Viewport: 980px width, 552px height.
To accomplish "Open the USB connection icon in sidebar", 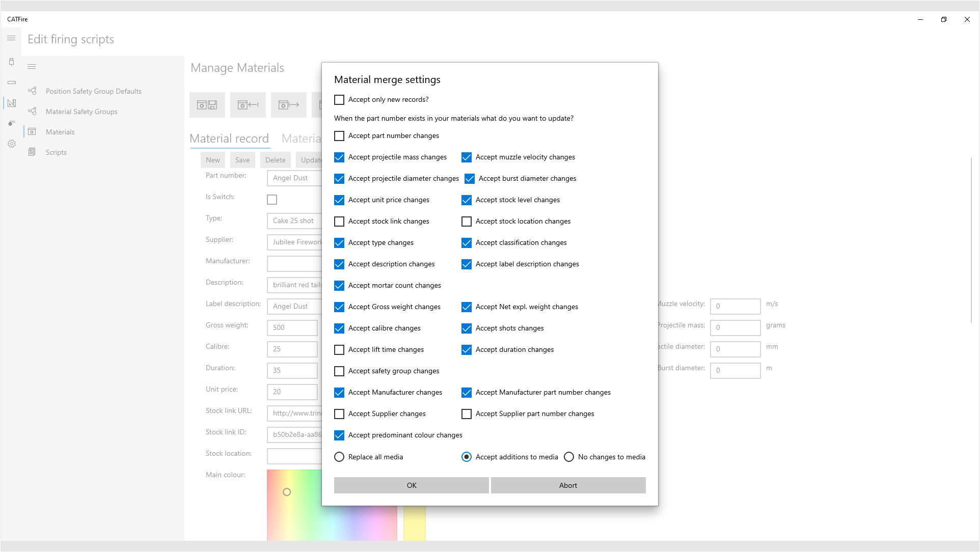I will (x=11, y=62).
